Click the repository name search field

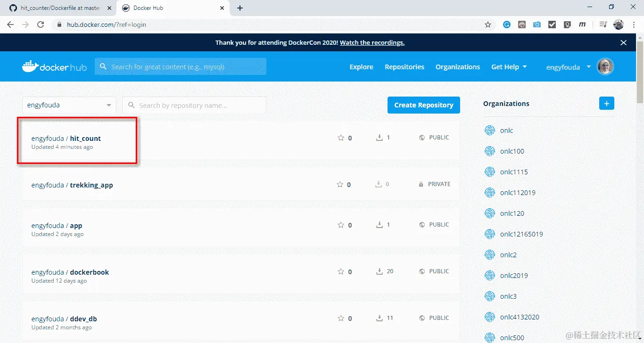pyautogui.click(x=194, y=105)
